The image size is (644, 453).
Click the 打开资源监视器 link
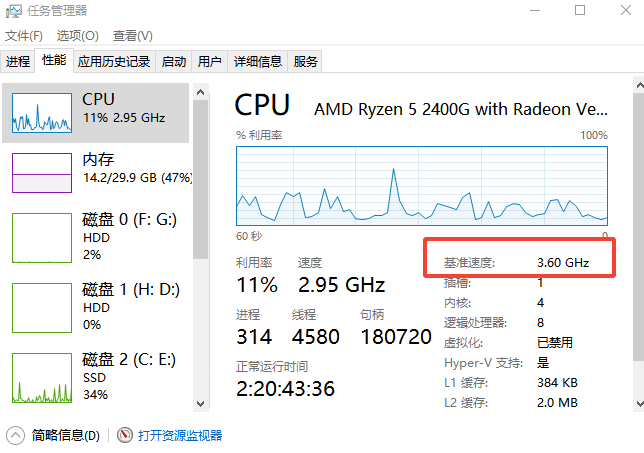[x=180, y=435]
